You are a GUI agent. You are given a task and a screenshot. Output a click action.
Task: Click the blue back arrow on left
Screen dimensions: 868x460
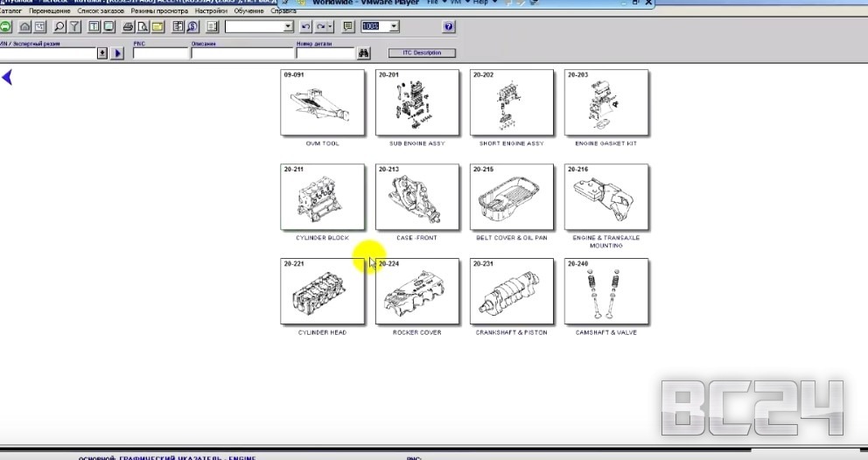coord(7,78)
